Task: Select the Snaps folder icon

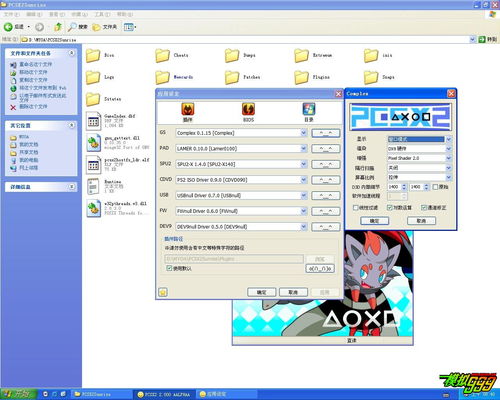Action: (x=371, y=77)
